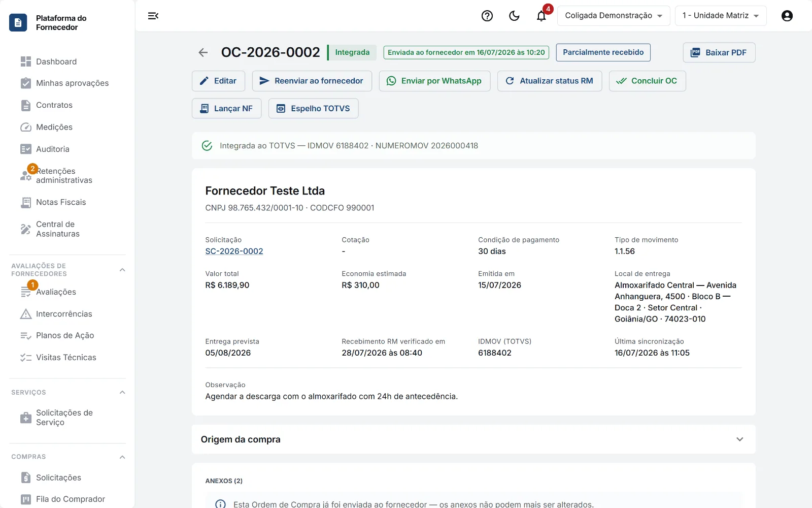Viewport: 812px width, 508px height.
Task: Click Espelho TOTVS button
Action: pyautogui.click(x=313, y=108)
